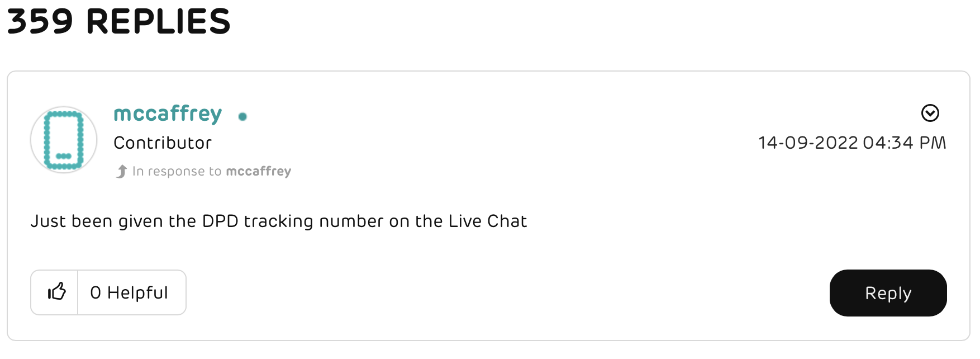Click the 04:34 PM post time
The image size is (980, 359).
[905, 143]
